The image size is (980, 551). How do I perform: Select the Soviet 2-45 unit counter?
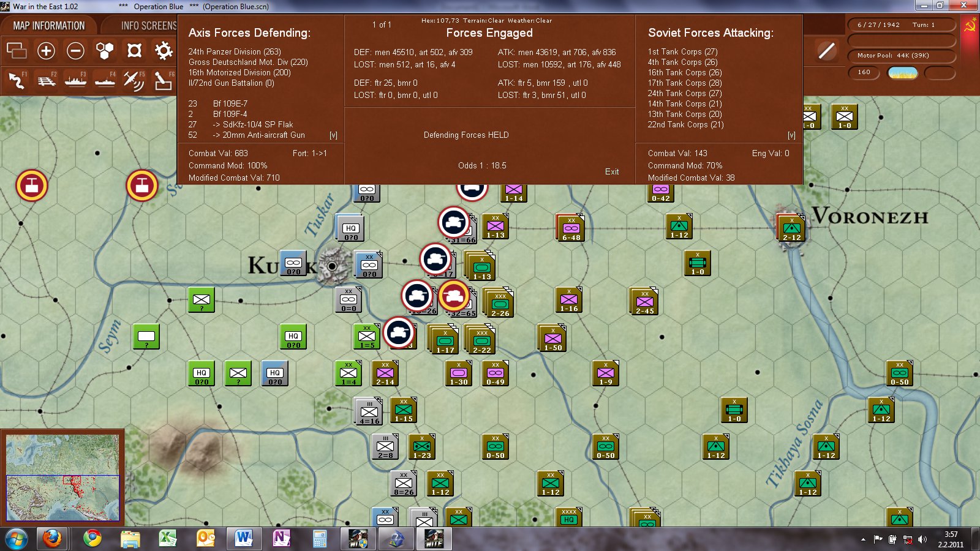pos(644,301)
